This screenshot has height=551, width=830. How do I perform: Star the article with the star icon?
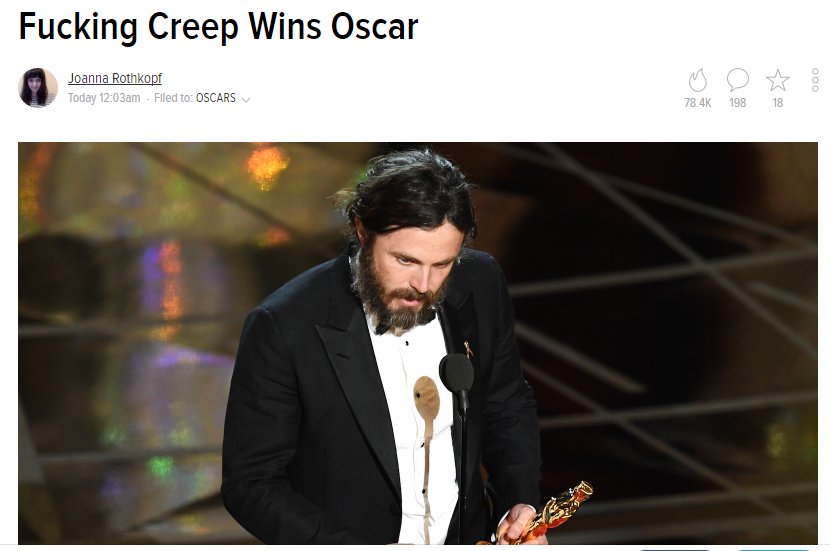tap(778, 80)
